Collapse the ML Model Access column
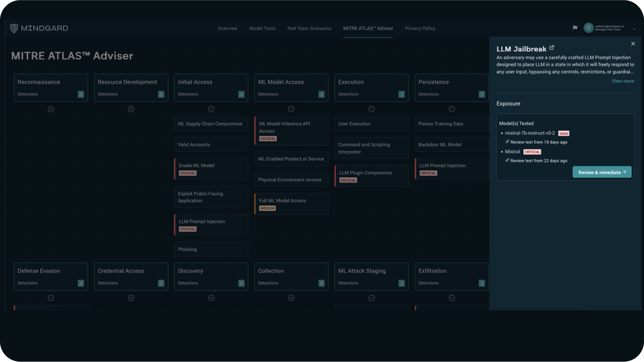Viewport: 644px width, 362px height. tap(291, 109)
